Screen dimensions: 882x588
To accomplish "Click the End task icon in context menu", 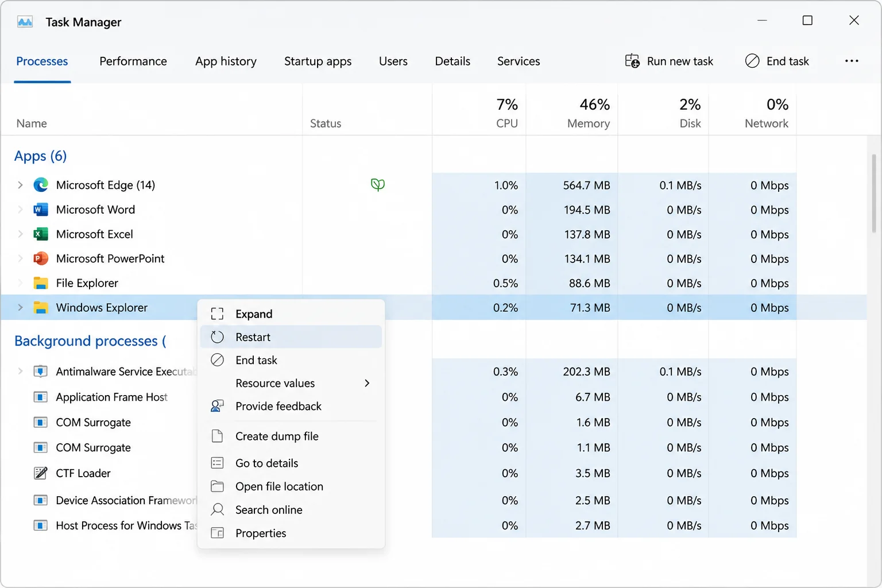I will tap(217, 360).
